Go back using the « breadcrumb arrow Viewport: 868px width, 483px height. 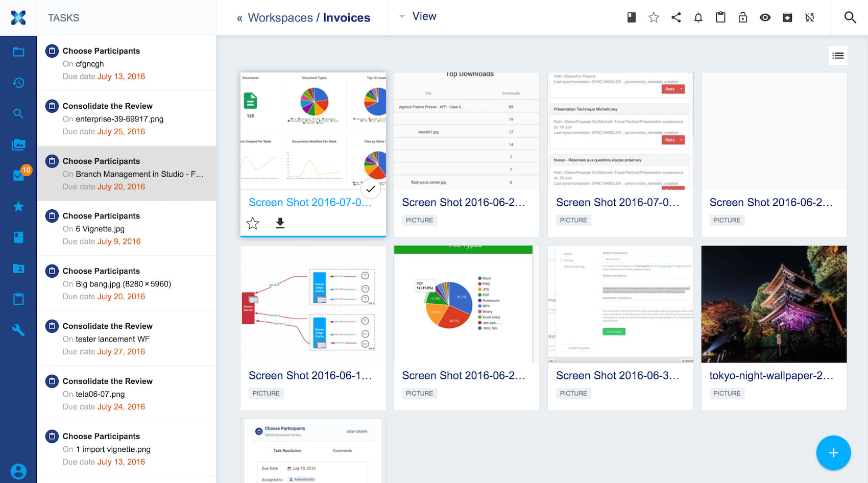[x=239, y=18]
